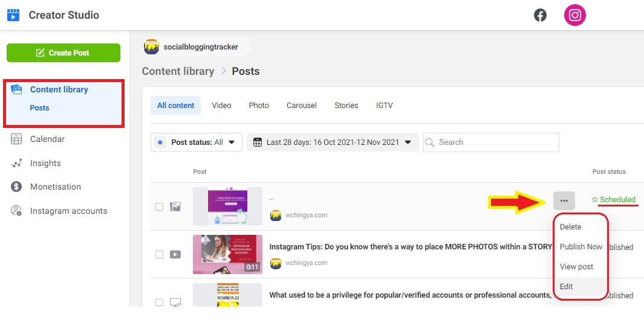This screenshot has width=644, height=320.
Task: Click the Insights graph icon
Action: point(16,163)
